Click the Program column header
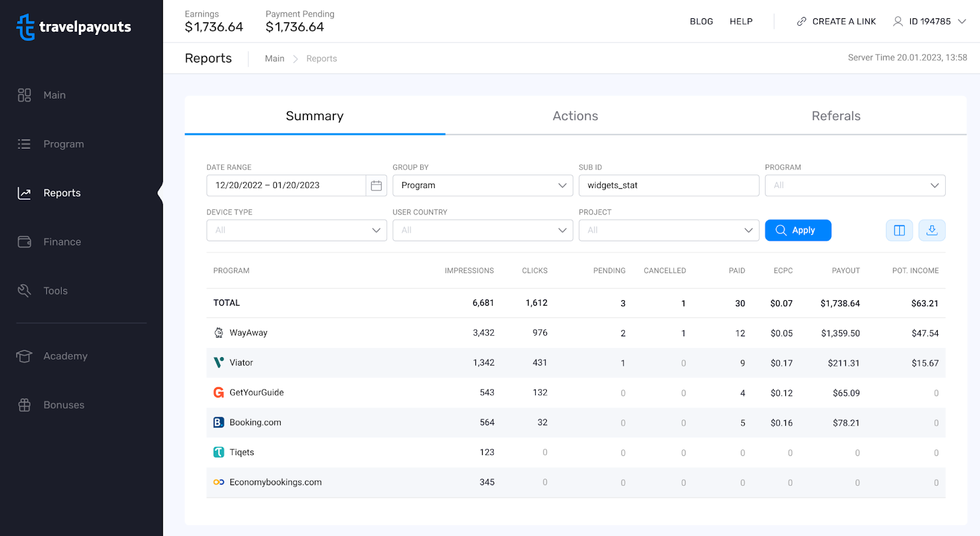 232,271
